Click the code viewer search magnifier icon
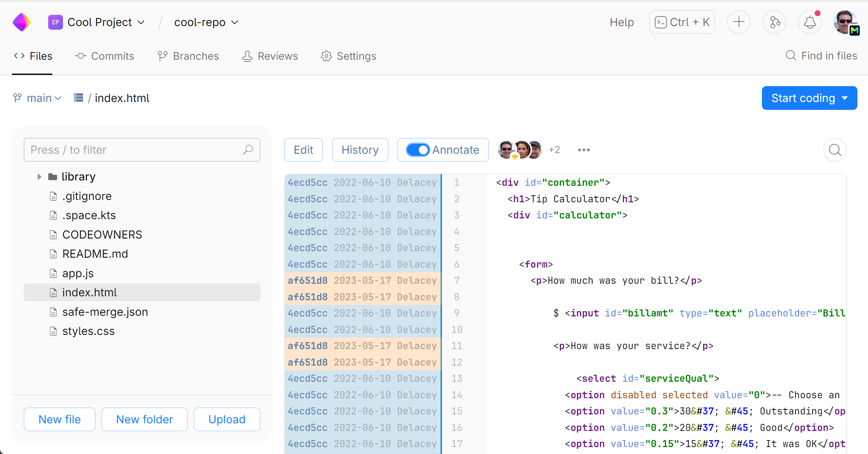 click(835, 150)
